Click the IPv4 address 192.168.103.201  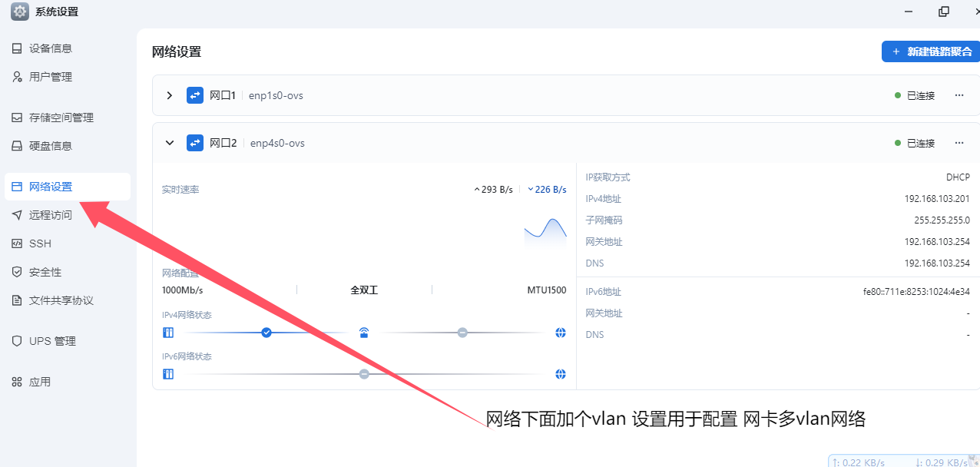[x=937, y=199]
